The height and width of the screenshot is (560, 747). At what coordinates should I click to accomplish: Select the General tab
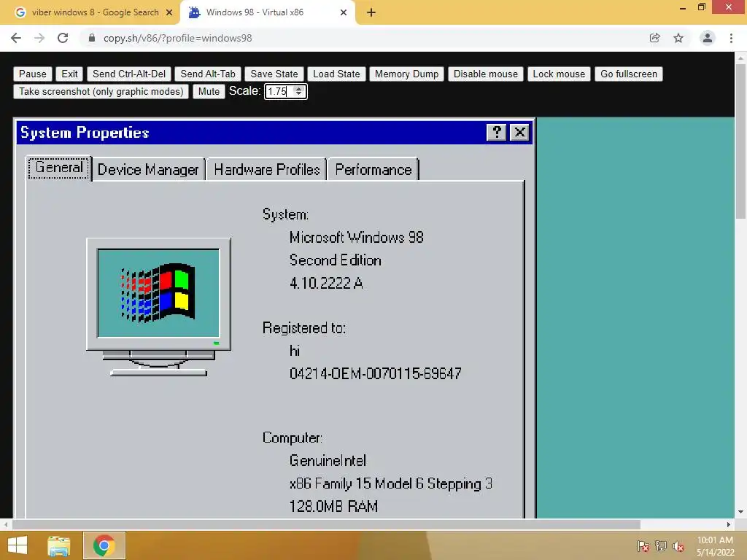pos(58,168)
